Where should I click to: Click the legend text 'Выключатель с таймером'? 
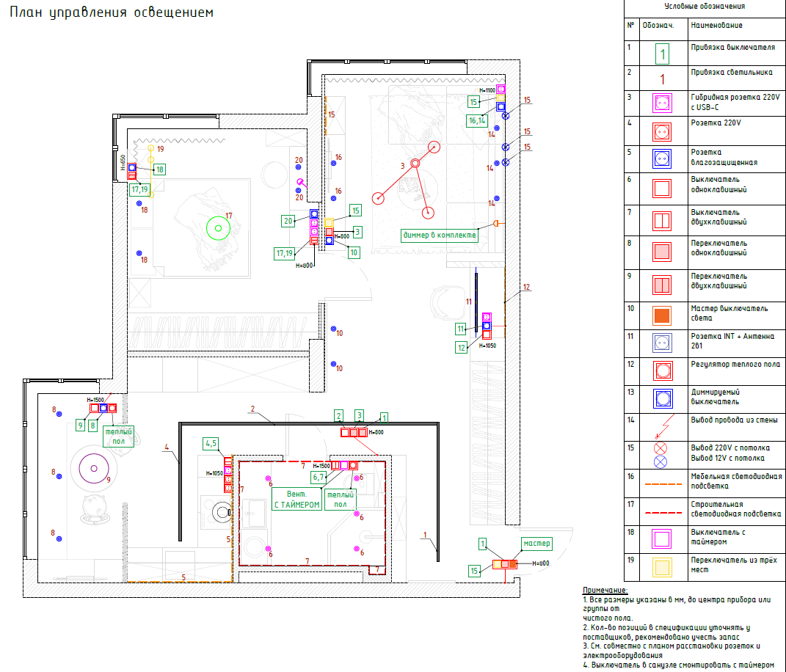(718, 537)
